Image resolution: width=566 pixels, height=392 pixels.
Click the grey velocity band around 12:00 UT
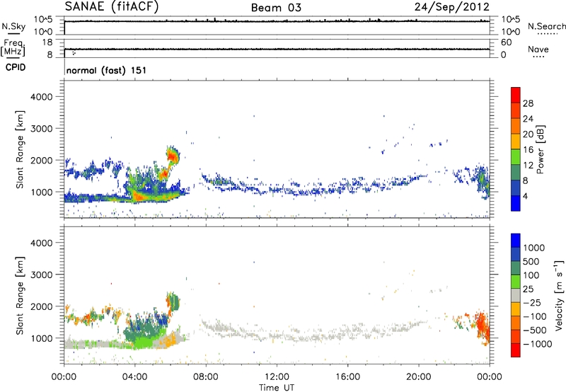(x=278, y=336)
